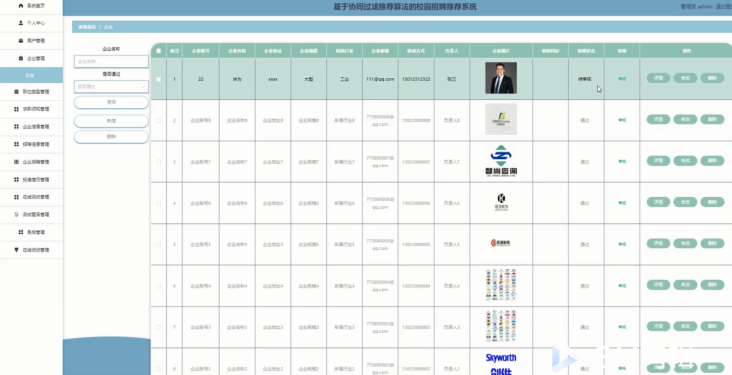Click the grid icon beside 招聘信息管理

[16, 144]
